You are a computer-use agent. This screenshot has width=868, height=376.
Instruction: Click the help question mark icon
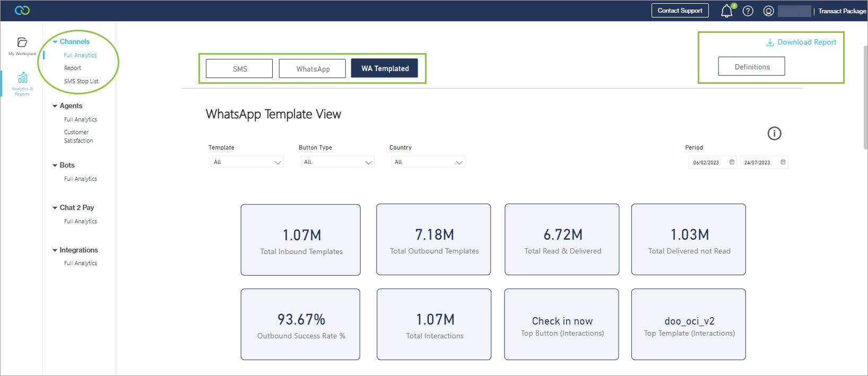pyautogui.click(x=748, y=11)
